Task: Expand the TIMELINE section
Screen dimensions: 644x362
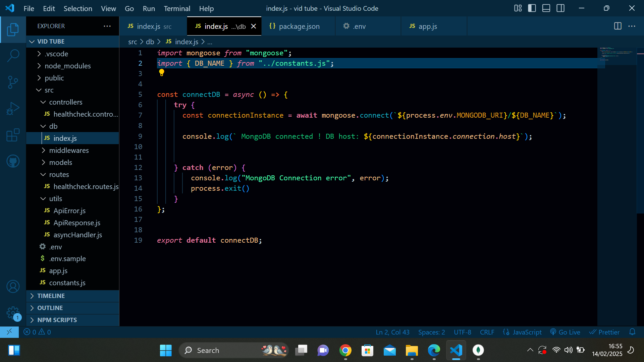Action: tap(51, 296)
